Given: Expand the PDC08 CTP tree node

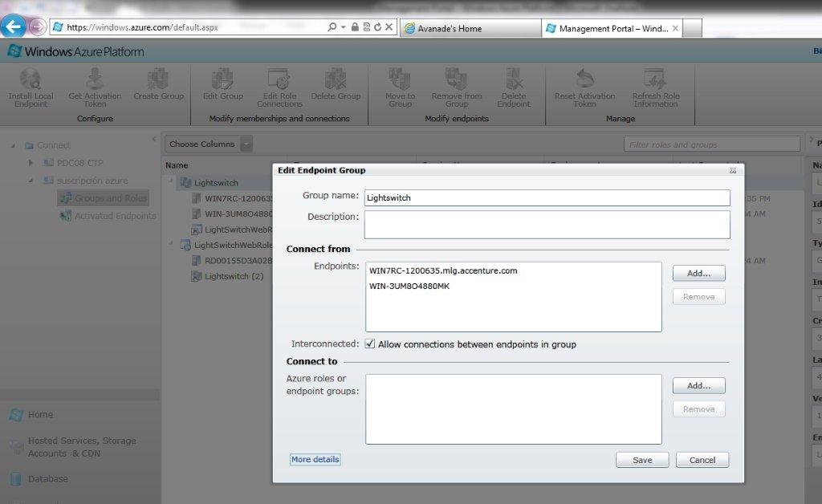Looking at the screenshot, I should (x=31, y=163).
